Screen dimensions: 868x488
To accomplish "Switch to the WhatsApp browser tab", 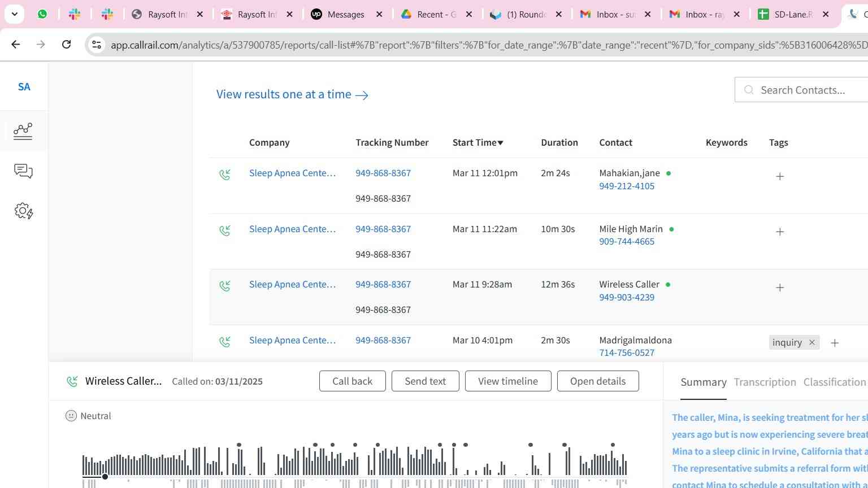I will pos(42,14).
